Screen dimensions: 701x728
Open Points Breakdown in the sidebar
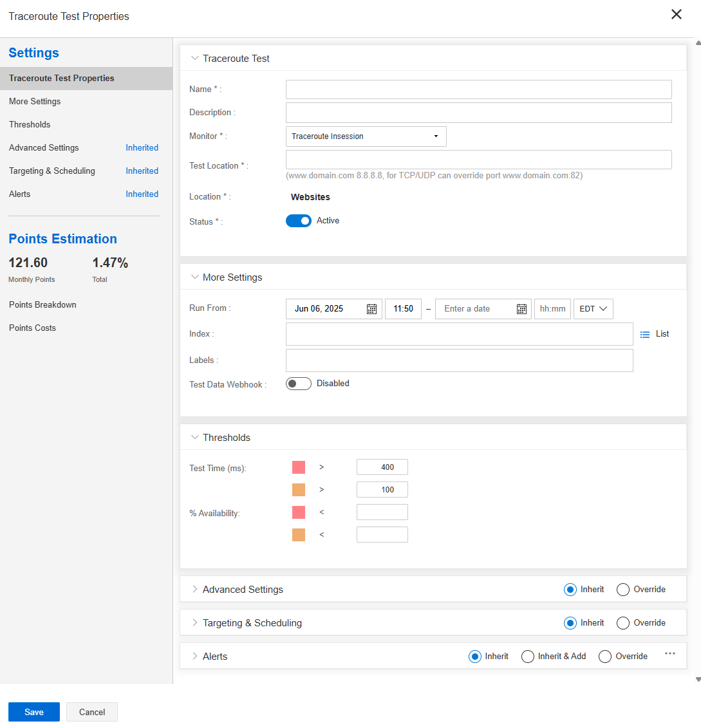(42, 305)
